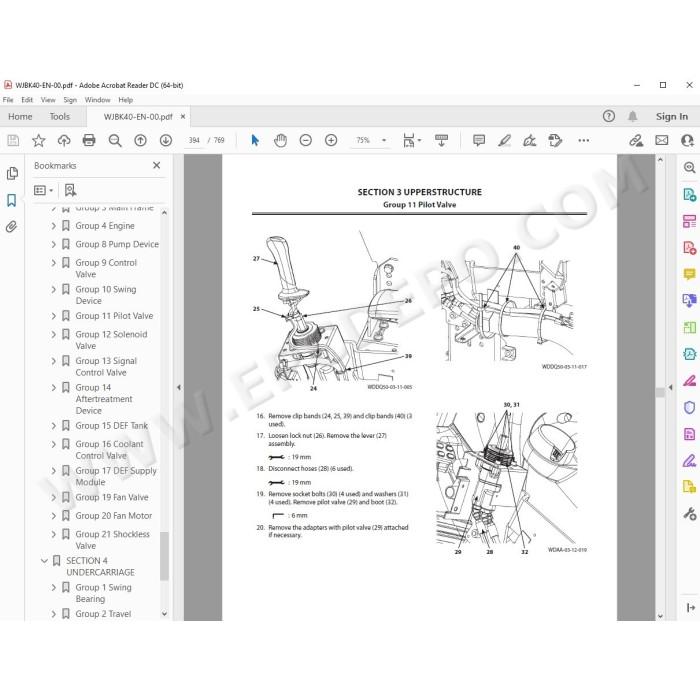Open the more tools ellipsis menu
The width and height of the screenshot is (700, 700).
583,141
